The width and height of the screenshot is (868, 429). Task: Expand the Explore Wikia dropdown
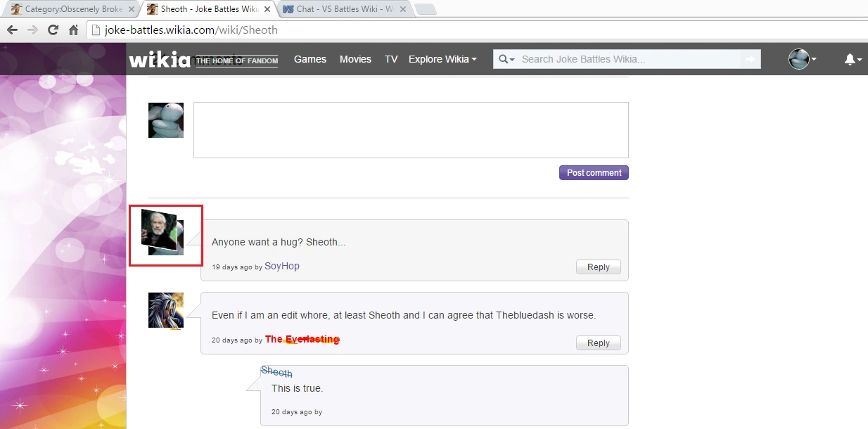(442, 60)
